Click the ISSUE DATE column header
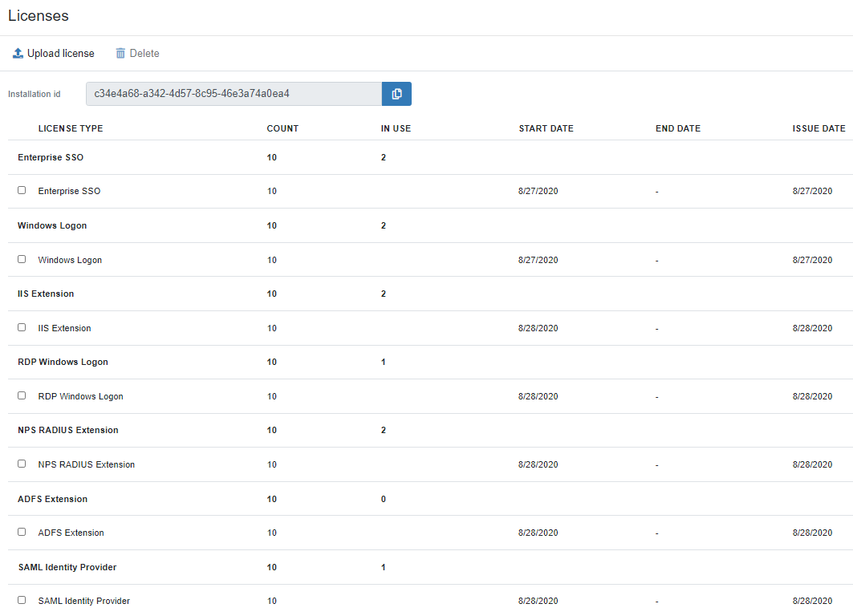Viewport: 853px width, 616px height. [x=818, y=128]
